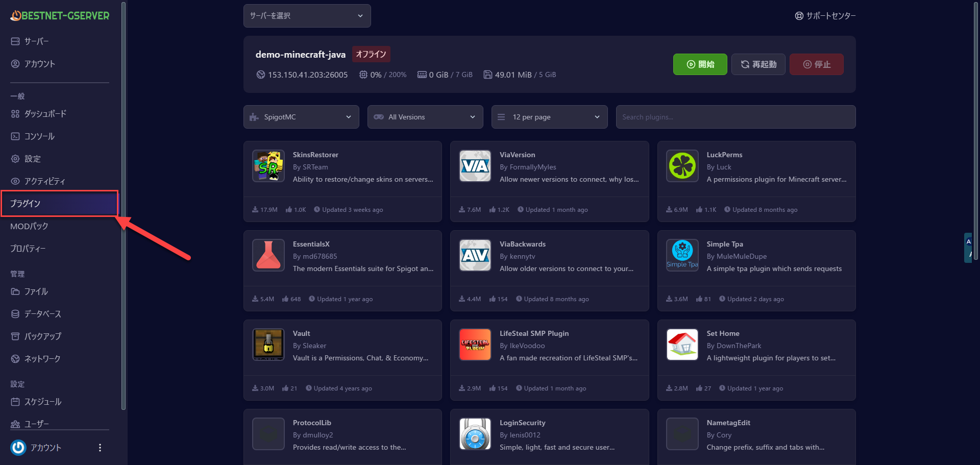Click the sidebar vertical scrollbar
This screenshot has height=465, width=980.
click(124, 206)
